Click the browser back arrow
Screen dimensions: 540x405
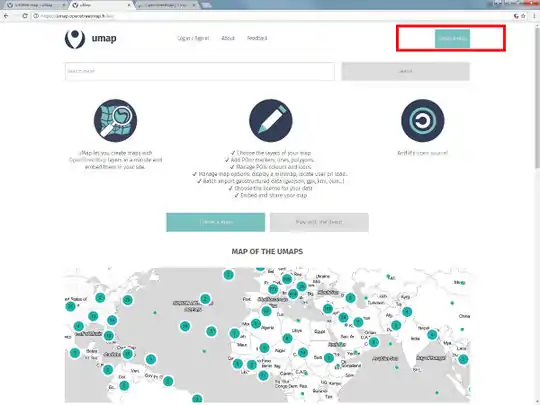(x=6, y=16)
